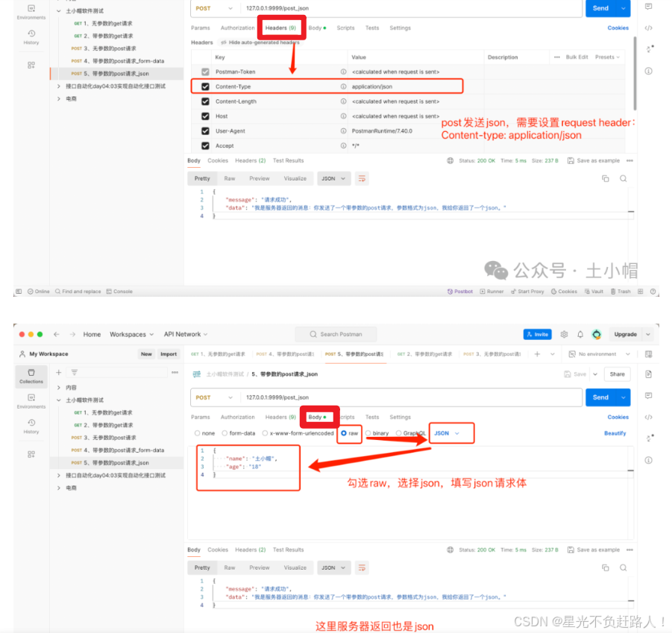Click Start Proxy in the status bar

527,292
